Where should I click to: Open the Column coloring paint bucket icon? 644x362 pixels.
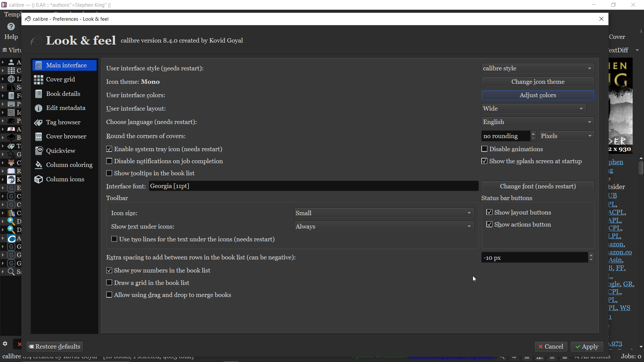point(39,165)
